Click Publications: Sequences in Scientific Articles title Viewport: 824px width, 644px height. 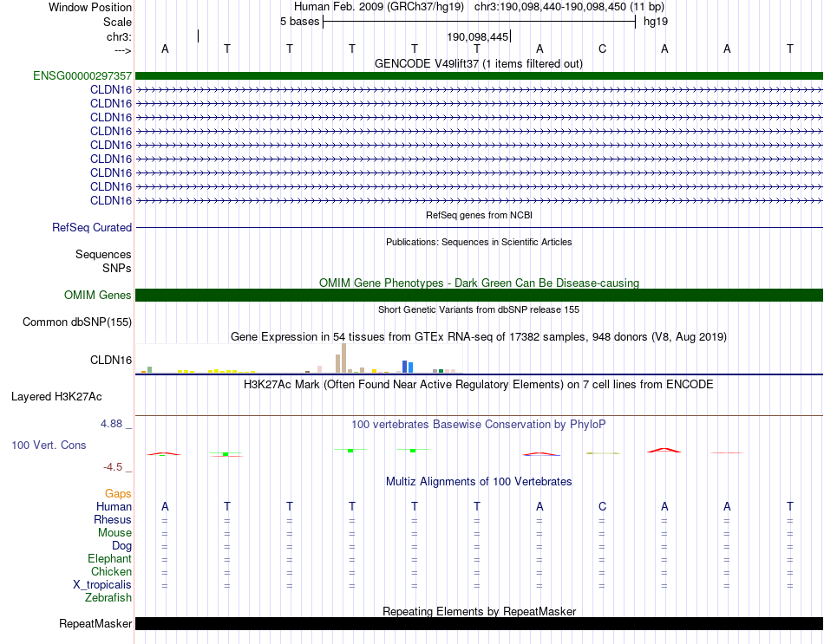tap(479, 242)
